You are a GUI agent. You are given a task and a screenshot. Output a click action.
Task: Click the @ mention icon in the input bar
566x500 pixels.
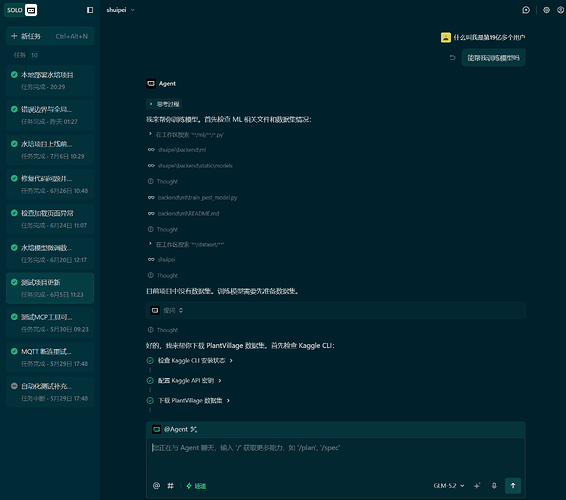pos(156,486)
